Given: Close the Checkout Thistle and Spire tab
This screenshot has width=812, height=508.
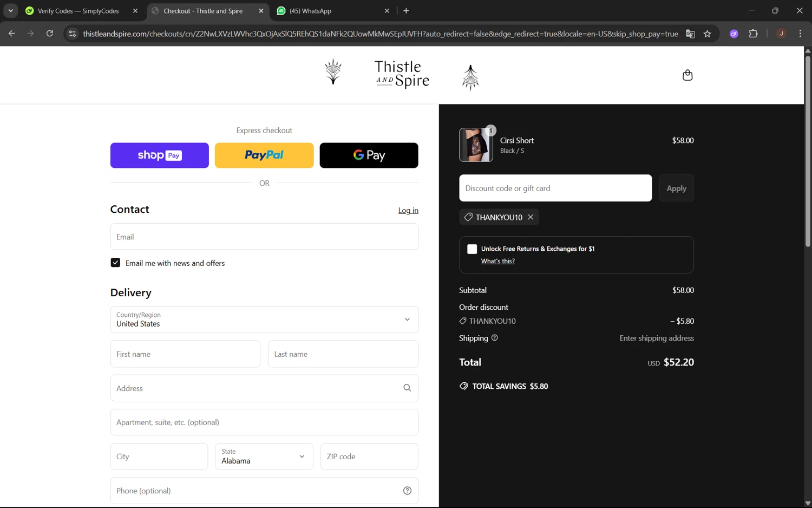Looking at the screenshot, I should 261,11.
